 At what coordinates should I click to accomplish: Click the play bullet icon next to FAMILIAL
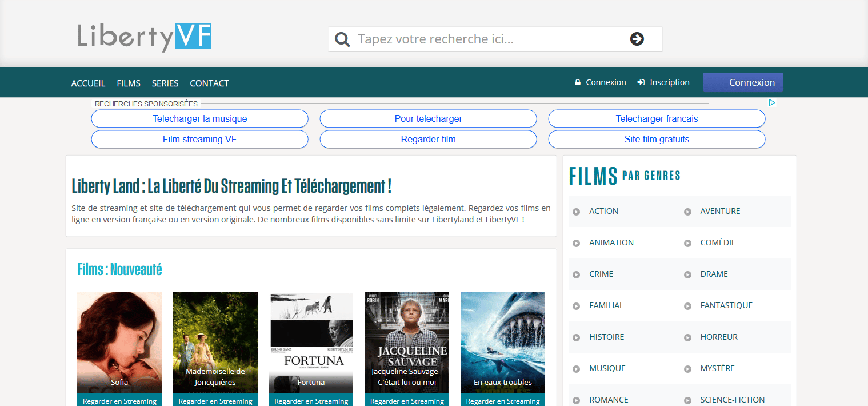[577, 306]
